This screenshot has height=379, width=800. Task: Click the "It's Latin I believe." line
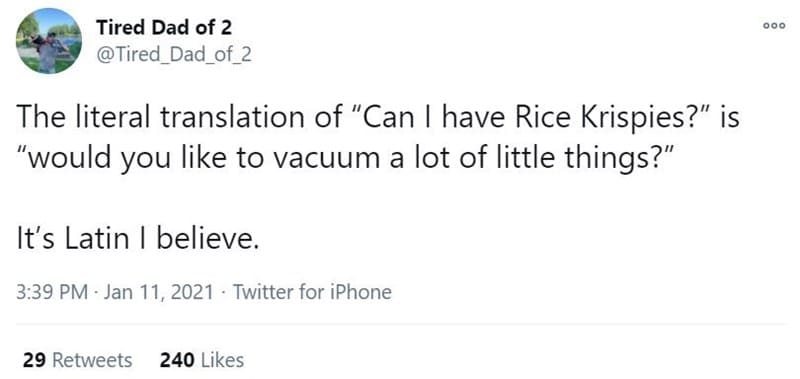click(138, 237)
